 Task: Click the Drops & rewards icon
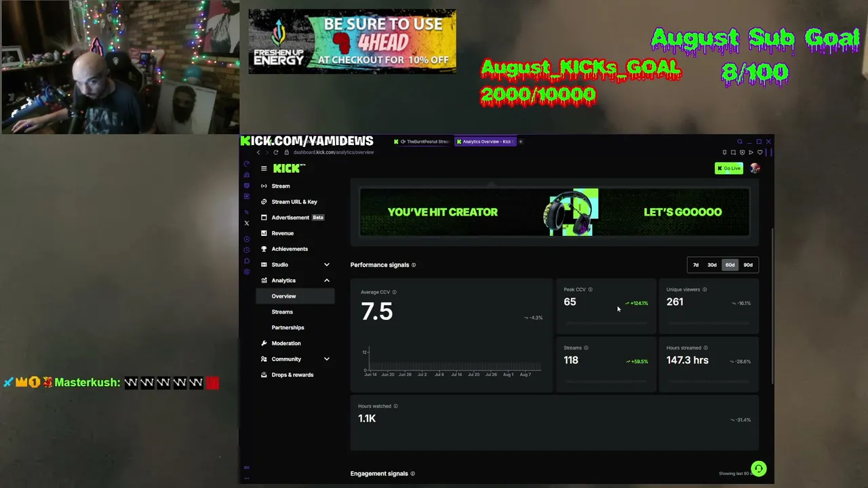point(264,375)
